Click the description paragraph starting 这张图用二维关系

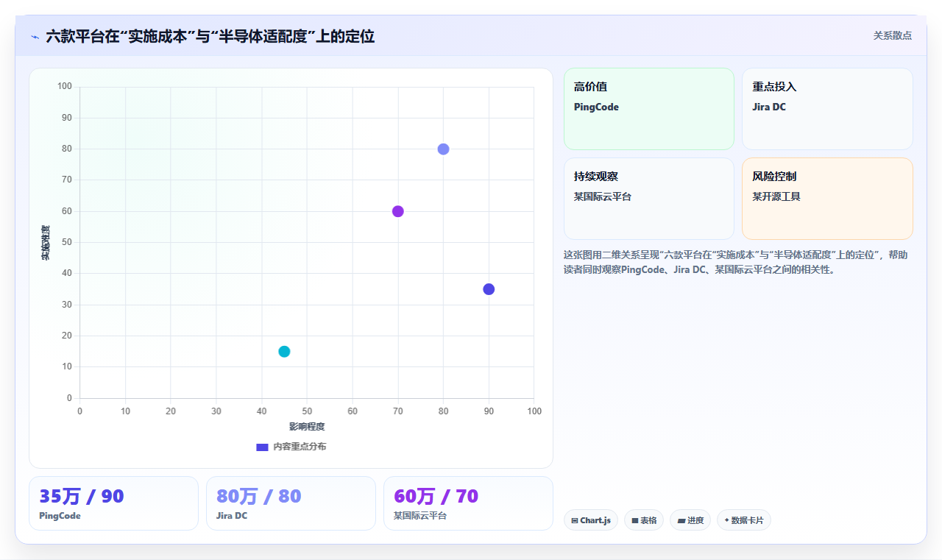[736, 262]
